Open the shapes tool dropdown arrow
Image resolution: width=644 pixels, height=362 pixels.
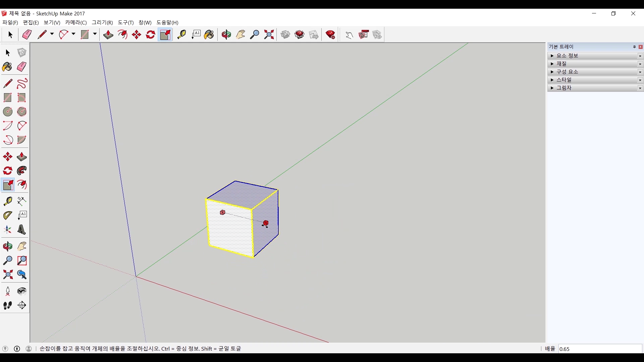(95, 34)
